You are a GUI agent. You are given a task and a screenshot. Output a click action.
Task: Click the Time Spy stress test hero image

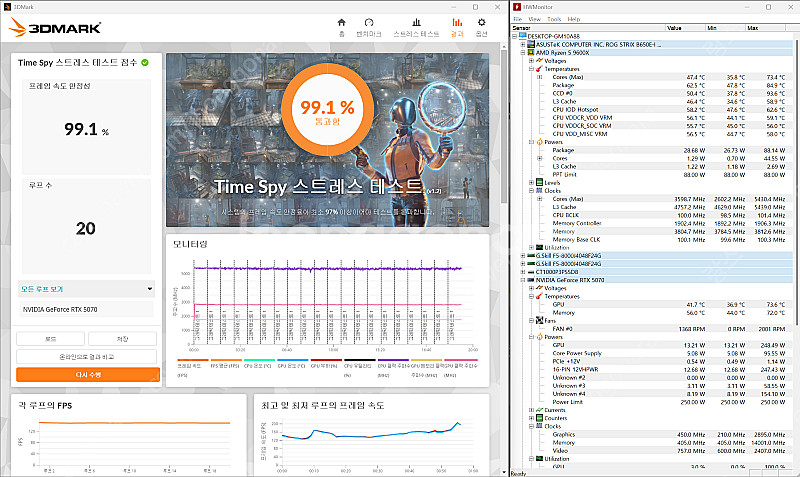327,140
